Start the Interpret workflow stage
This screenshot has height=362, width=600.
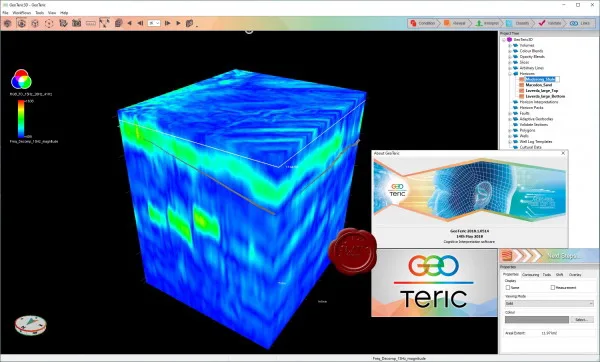(487, 23)
